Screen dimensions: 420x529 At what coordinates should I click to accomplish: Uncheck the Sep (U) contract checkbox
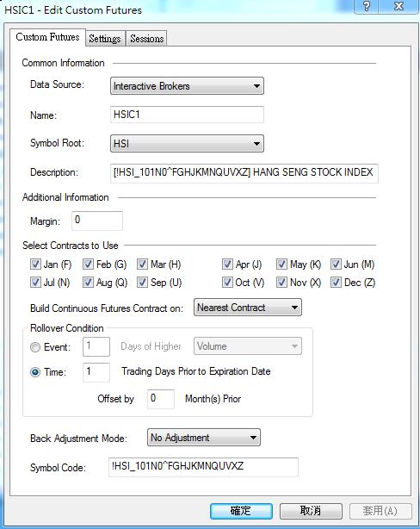click(142, 283)
